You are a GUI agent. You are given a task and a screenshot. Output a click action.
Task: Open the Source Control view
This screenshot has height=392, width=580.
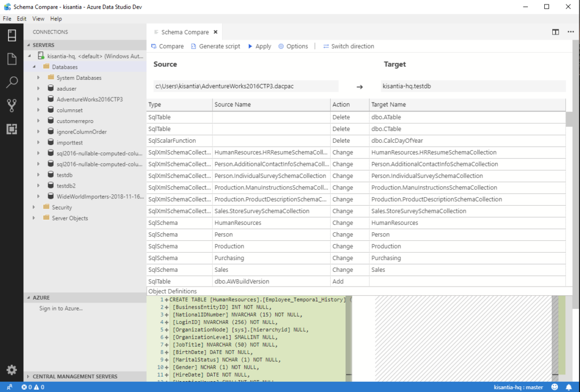(12, 104)
